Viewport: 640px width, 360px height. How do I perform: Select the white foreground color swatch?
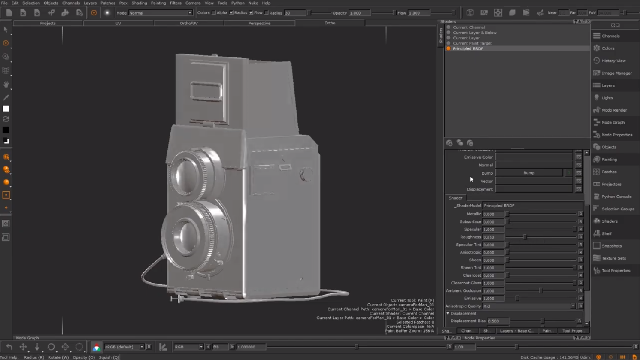6,109
